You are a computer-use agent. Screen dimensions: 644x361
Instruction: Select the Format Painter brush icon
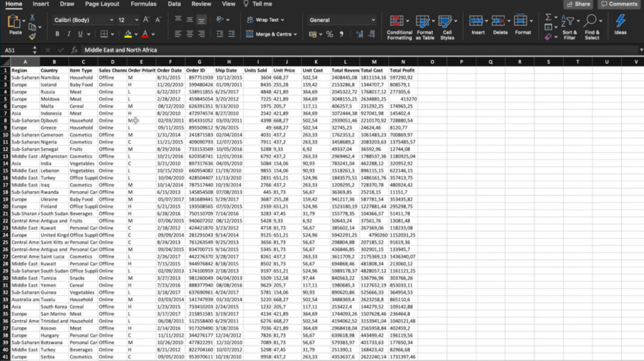point(32,36)
